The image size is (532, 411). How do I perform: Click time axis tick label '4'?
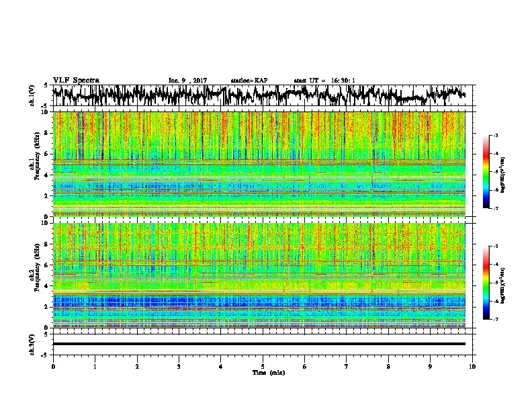[x=221, y=367]
